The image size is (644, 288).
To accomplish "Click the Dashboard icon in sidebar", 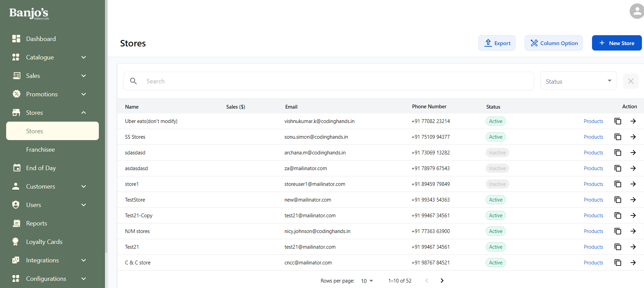I will pos(16,39).
